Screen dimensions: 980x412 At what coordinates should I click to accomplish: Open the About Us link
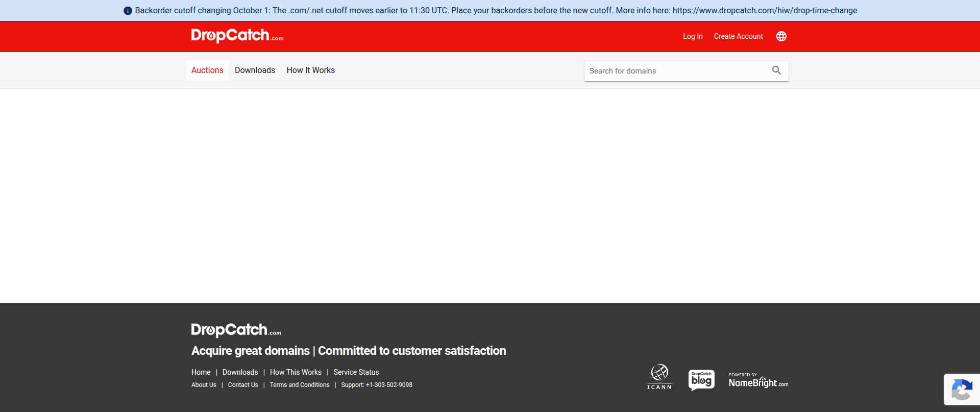point(204,385)
